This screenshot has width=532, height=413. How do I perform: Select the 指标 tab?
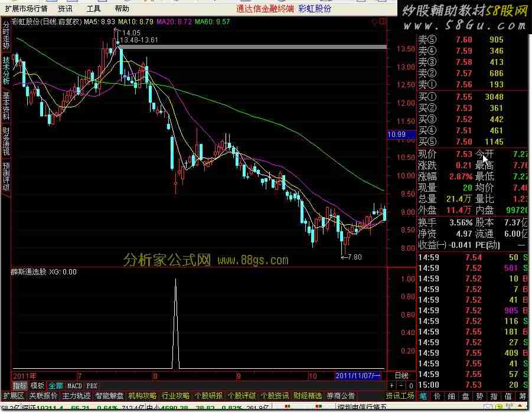[x=19, y=385]
